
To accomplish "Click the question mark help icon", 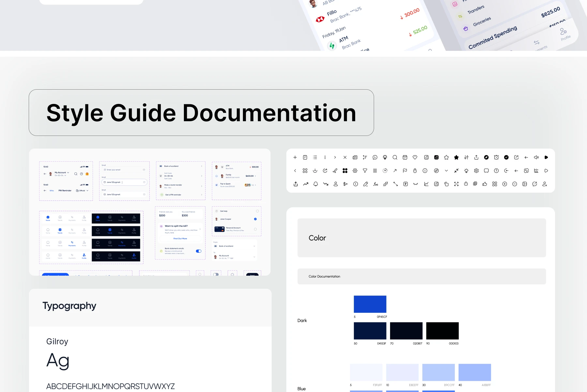I will click(x=496, y=171).
